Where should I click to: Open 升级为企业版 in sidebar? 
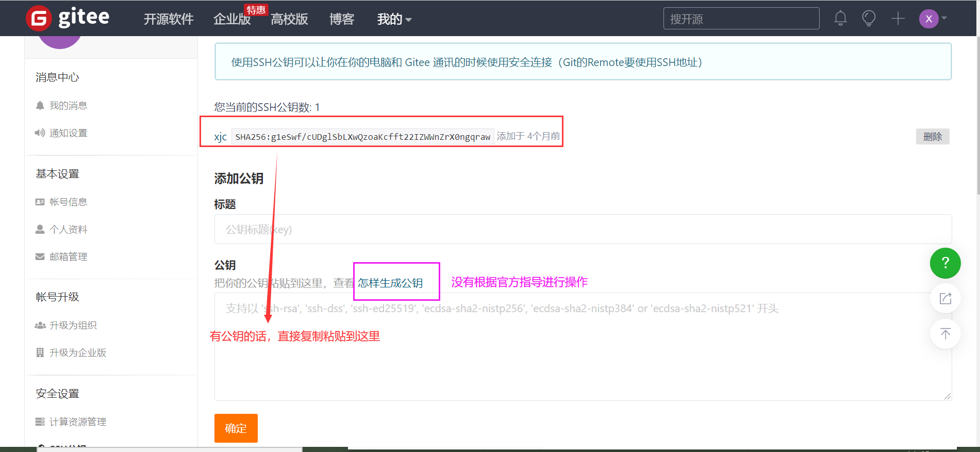(x=78, y=352)
